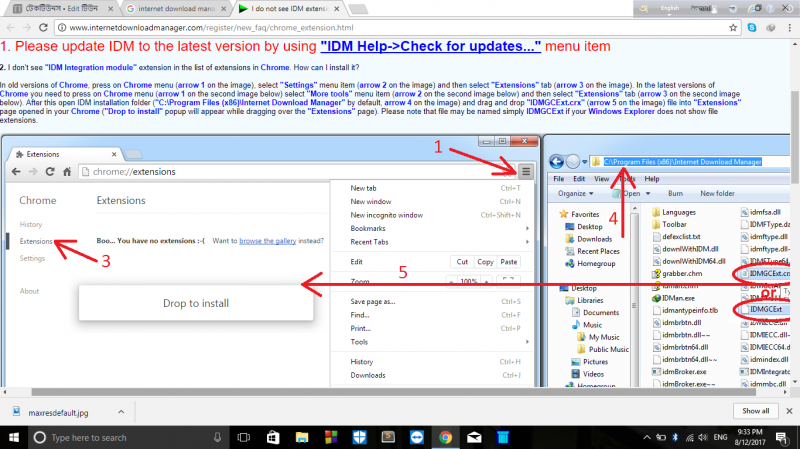Expand options for maxresdefault.jpg download
This screenshot has height=449, width=800.
(121, 412)
